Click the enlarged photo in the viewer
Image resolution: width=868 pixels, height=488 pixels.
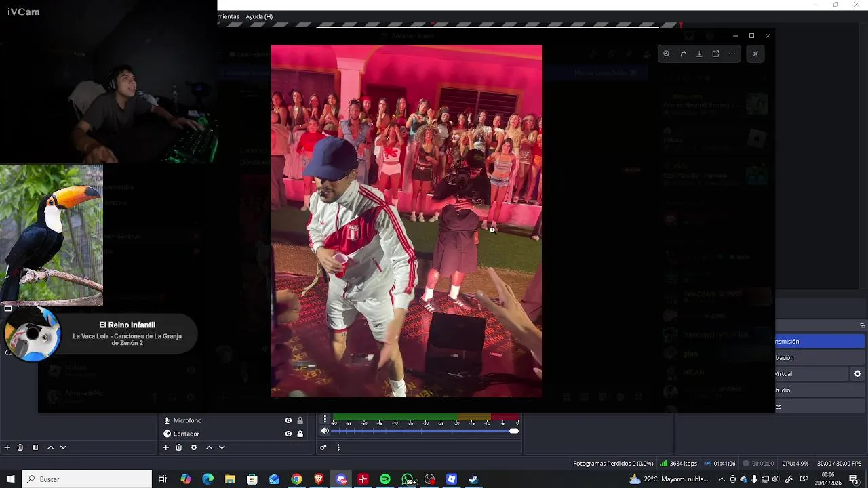[x=406, y=221]
